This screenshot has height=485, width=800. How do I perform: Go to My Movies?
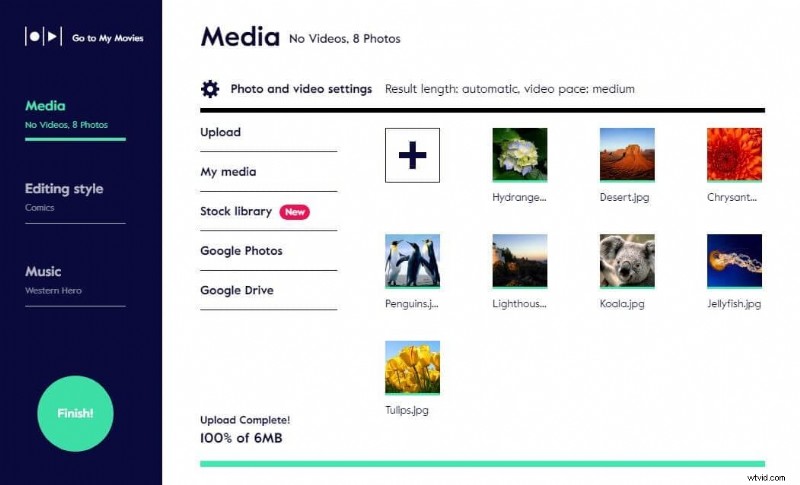click(x=108, y=38)
